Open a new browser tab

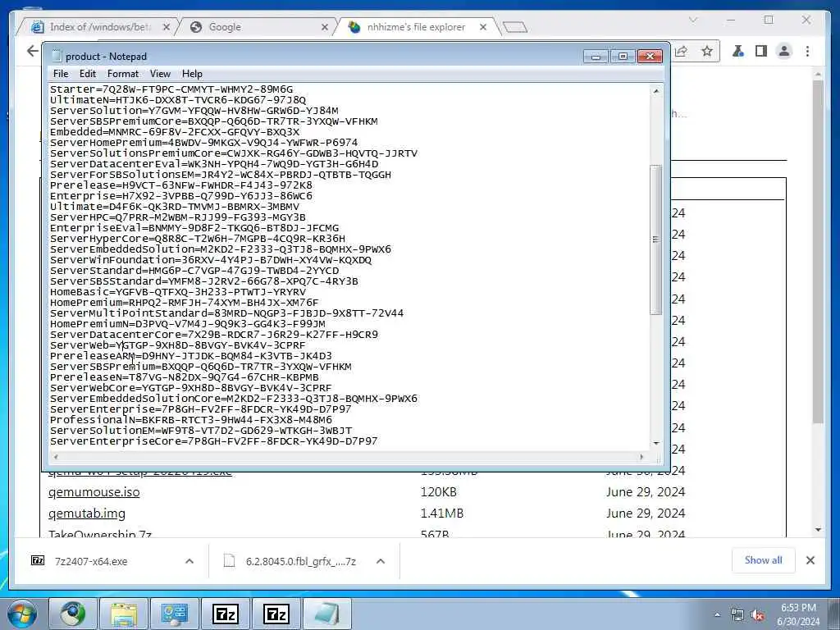tap(515, 27)
